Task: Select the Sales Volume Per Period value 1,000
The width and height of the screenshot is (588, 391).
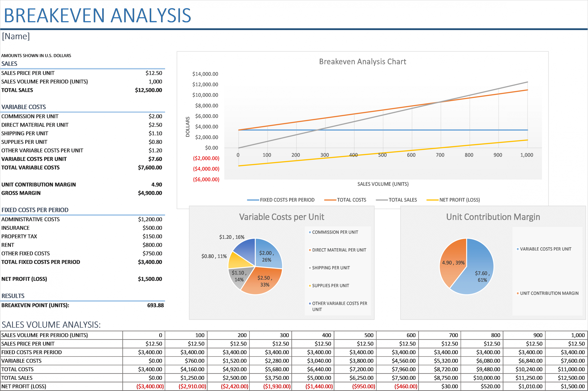Action: click(155, 82)
